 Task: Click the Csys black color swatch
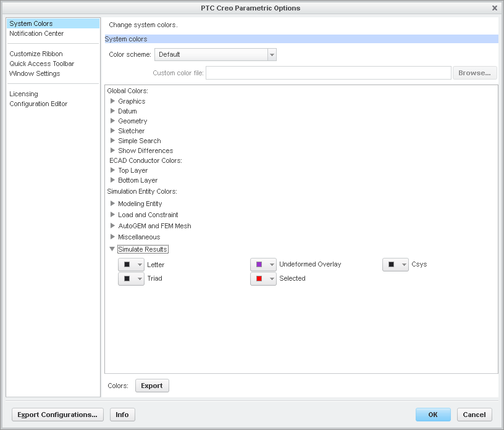[x=391, y=265]
